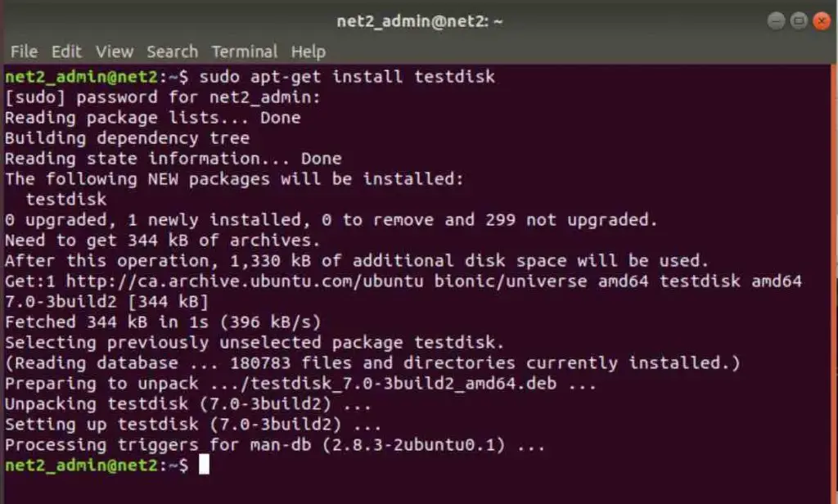Screen dimensions: 838x504
Task: Click the blinking cursor at the prompt
Action: coord(205,465)
